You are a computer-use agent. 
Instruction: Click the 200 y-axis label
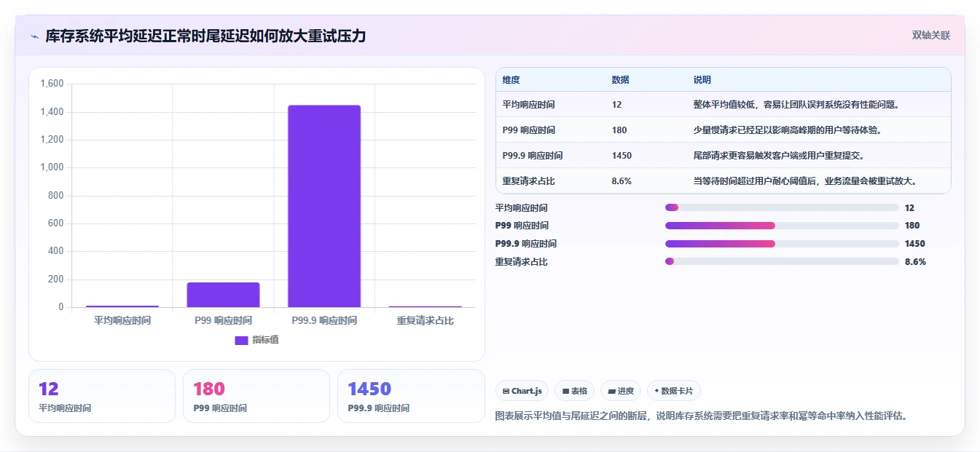56,279
